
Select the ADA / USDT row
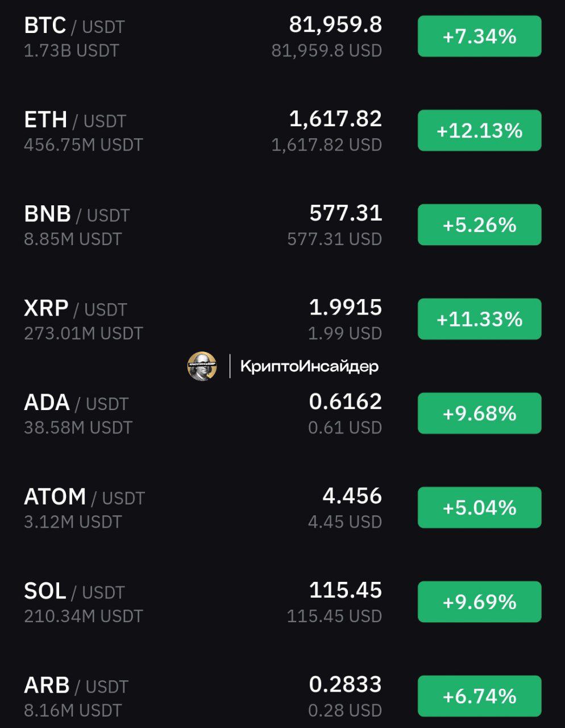pyautogui.click(x=282, y=413)
